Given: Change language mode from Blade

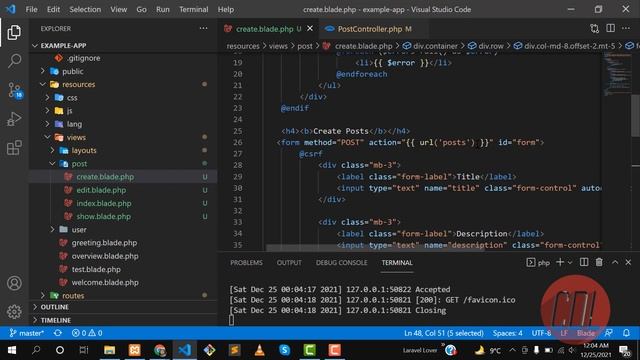Looking at the screenshot, I should pyautogui.click(x=585, y=333).
